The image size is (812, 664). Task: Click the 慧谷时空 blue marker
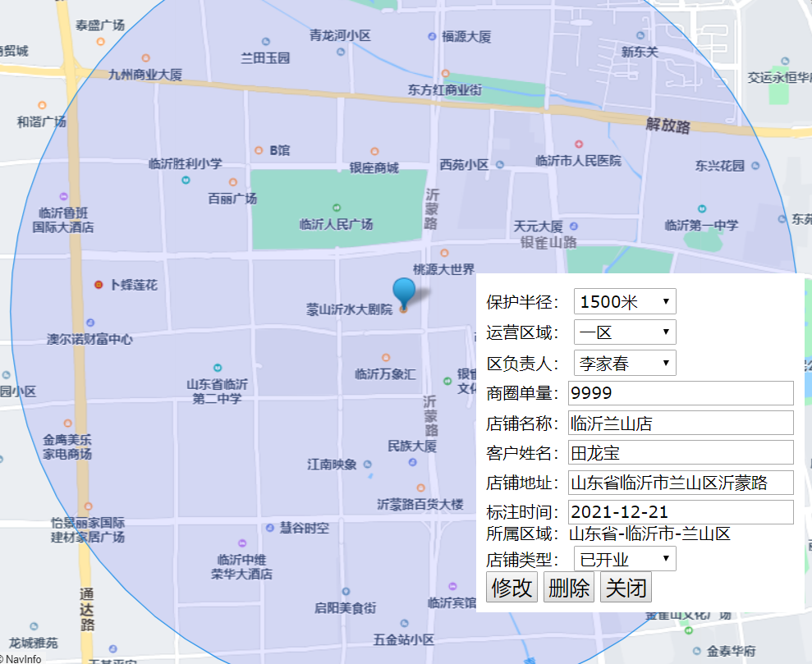coord(270,528)
